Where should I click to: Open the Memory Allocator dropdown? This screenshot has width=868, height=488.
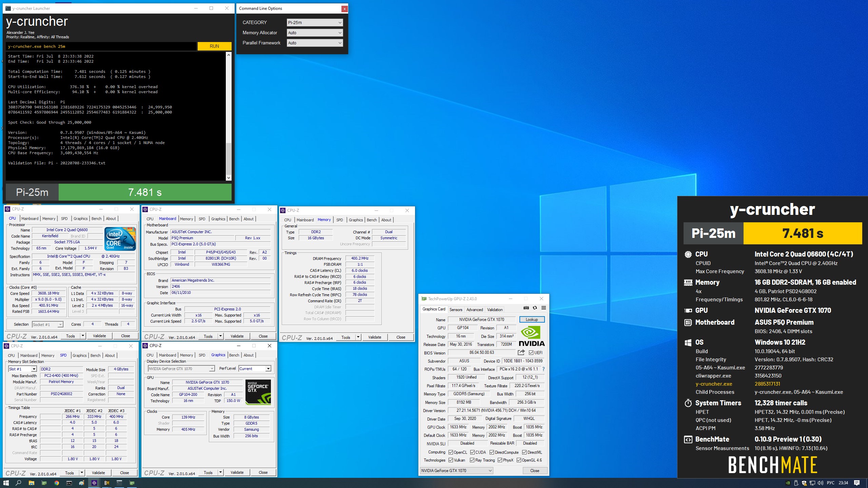pos(315,33)
